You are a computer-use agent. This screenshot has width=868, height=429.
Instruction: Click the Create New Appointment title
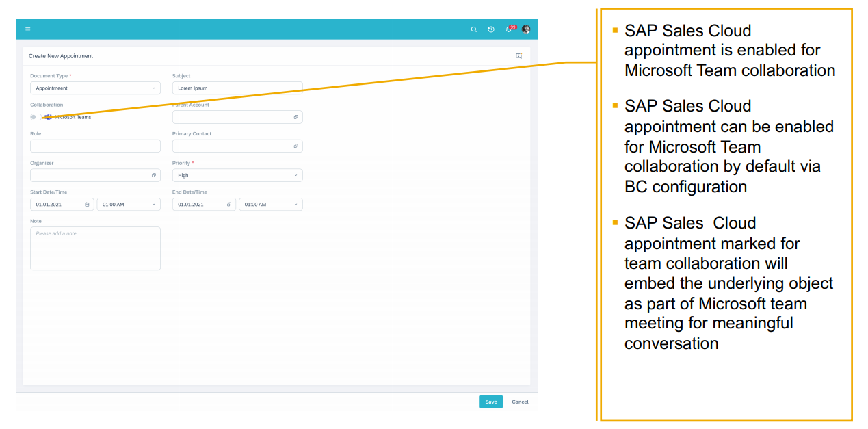[61, 56]
